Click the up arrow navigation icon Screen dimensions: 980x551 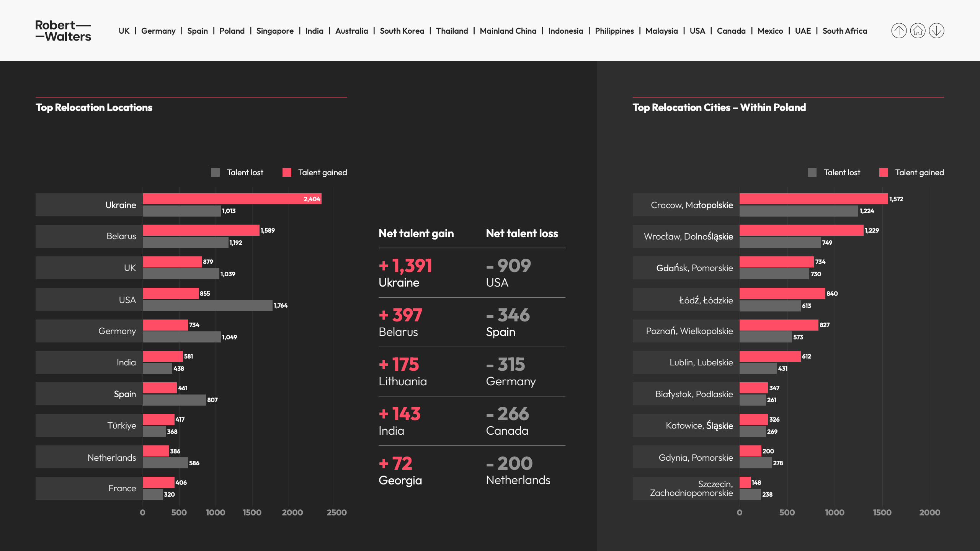coord(898,31)
